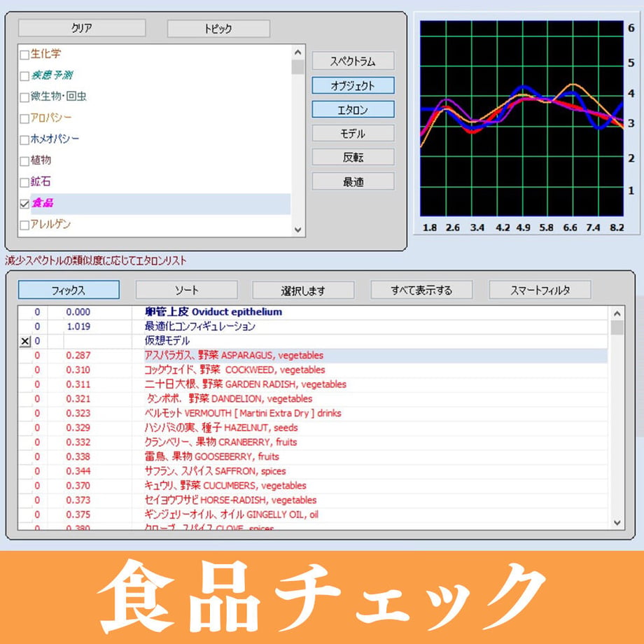Viewport: 644px width, 644px height.
Task: Select the GOOSEBERRY, fruits row
Action: [x=313, y=456]
